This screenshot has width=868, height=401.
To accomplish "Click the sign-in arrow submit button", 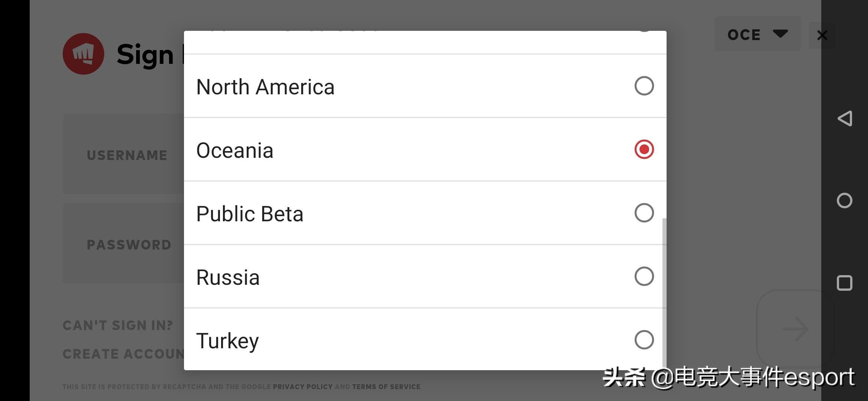I will pyautogui.click(x=795, y=329).
